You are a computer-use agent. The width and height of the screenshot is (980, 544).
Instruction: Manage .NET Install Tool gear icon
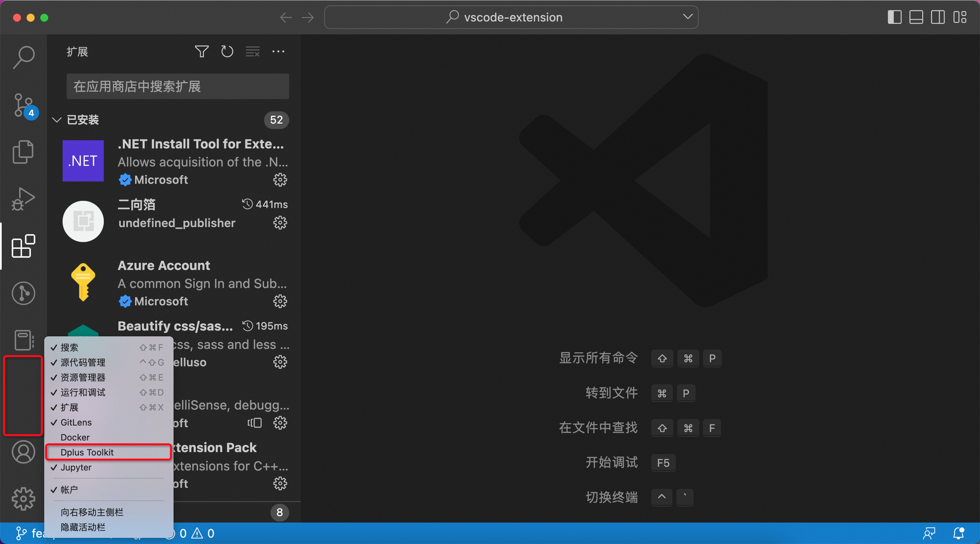[280, 180]
